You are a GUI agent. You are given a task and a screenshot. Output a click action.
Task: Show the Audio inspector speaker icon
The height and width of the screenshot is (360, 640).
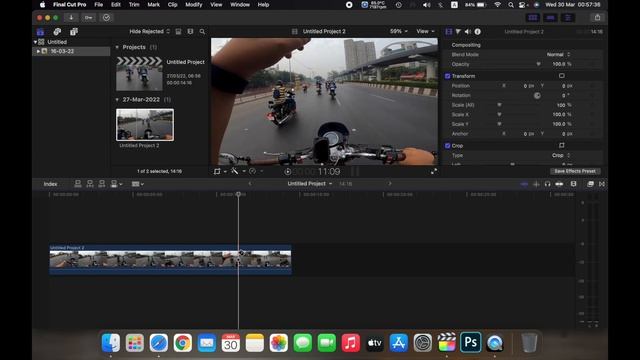coord(468,31)
